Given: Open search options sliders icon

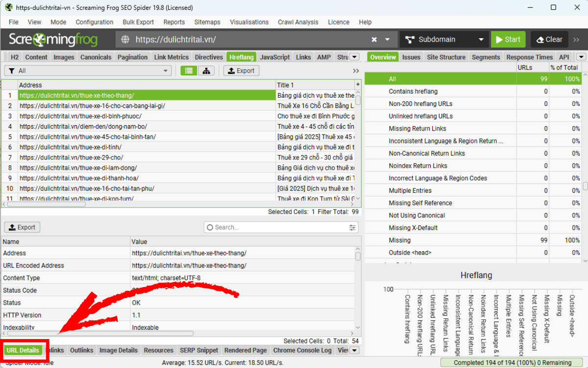Looking at the screenshot, I should 352,228.
